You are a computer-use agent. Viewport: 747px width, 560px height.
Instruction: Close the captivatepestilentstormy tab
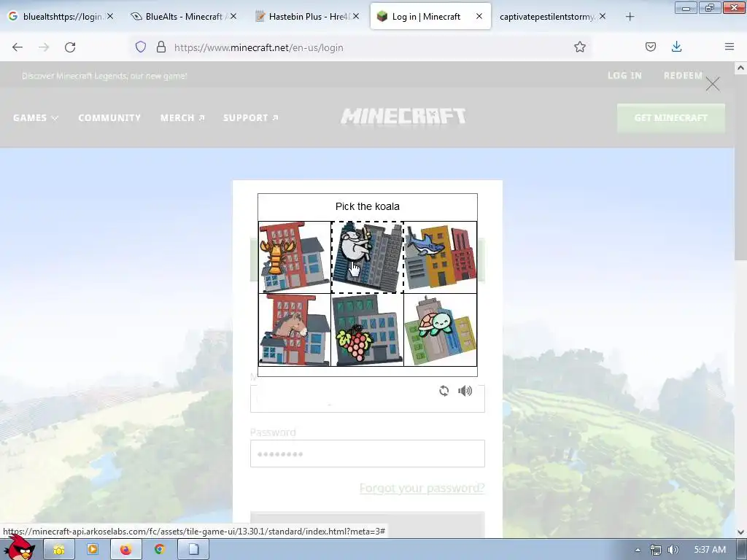click(x=602, y=16)
